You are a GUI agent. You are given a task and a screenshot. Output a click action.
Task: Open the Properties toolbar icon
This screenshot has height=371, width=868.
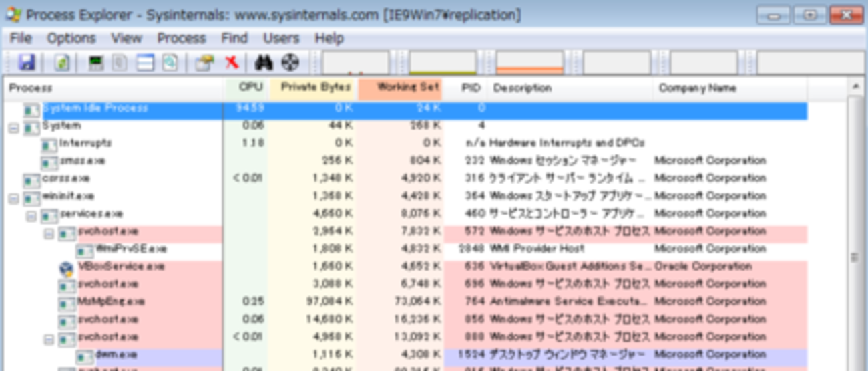pos(204,63)
